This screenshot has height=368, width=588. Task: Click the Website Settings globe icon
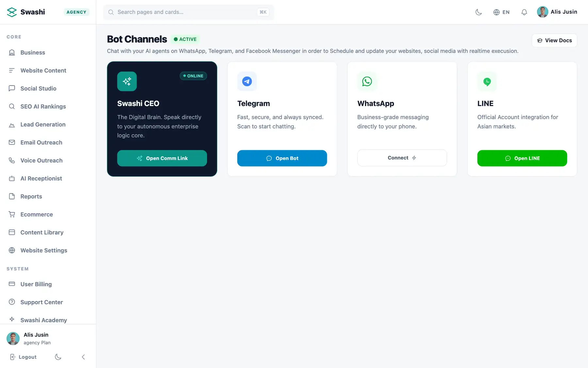point(12,250)
